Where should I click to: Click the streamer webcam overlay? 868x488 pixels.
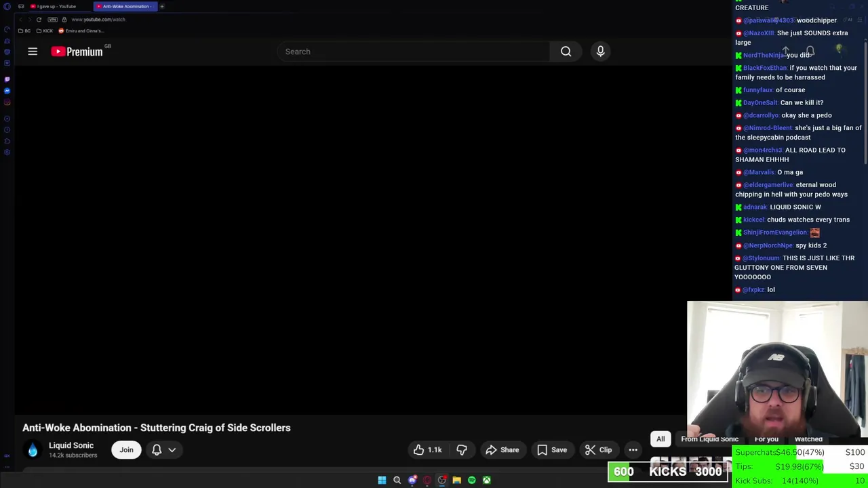[777, 369]
